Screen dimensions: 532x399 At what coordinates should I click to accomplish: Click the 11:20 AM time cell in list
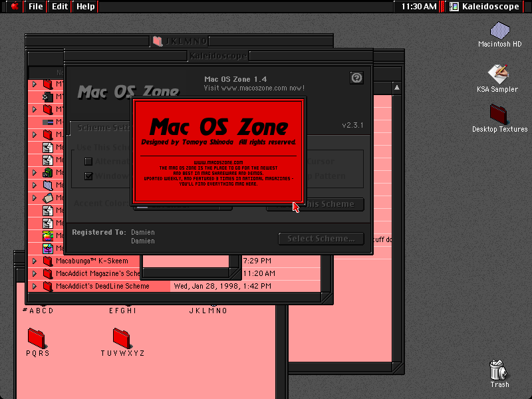coord(259,273)
